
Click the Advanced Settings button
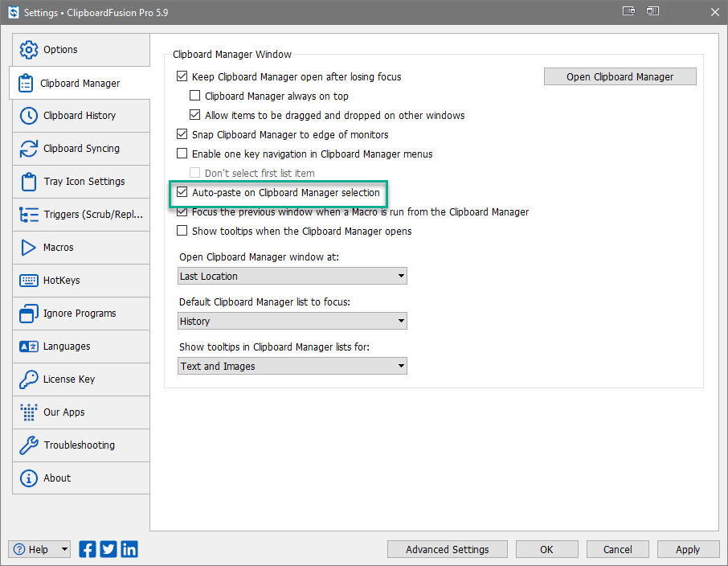click(447, 549)
